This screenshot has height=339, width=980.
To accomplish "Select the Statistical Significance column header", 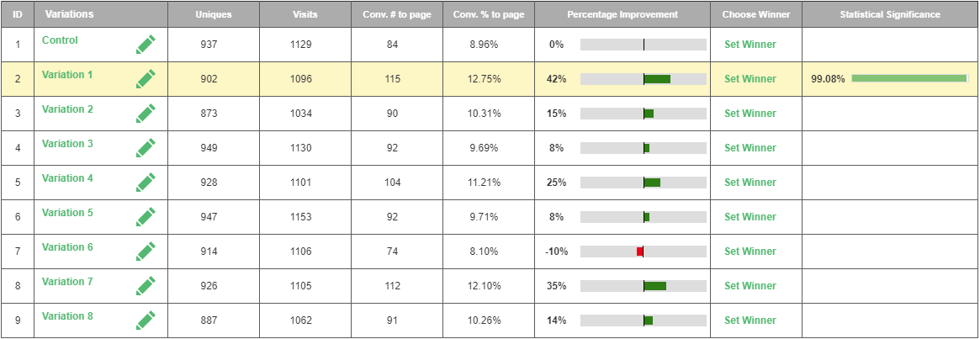I will [890, 15].
